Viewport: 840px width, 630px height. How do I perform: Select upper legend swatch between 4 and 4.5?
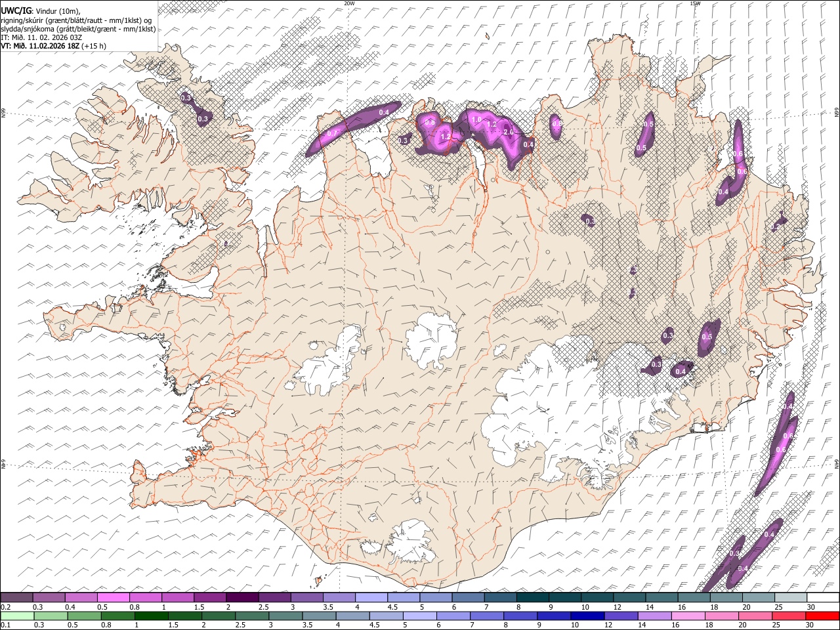click(x=371, y=597)
